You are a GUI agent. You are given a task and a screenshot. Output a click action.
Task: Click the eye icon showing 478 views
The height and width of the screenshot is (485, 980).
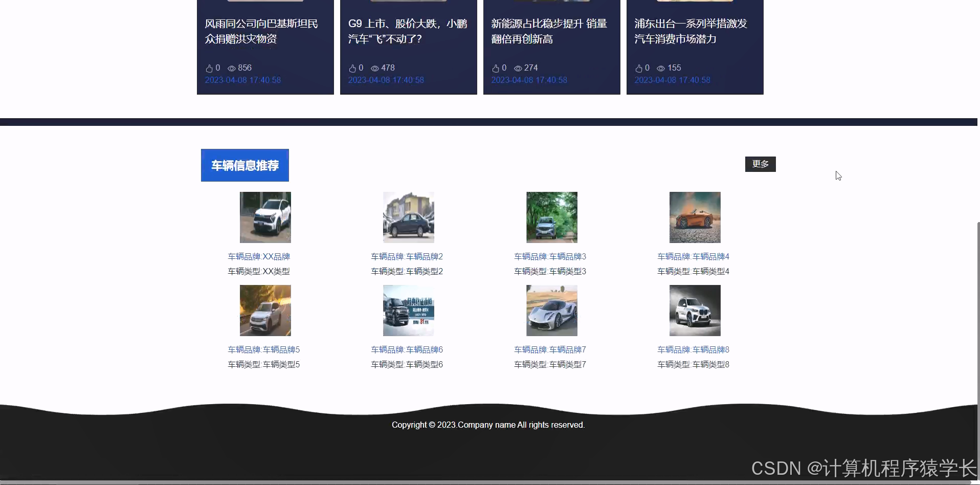[375, 68]
